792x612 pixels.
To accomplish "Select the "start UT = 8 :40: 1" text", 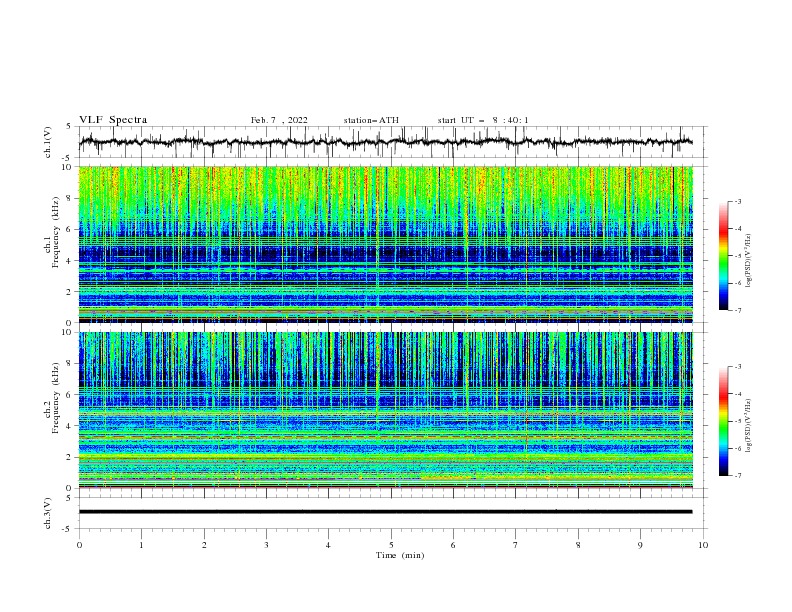I will pos(483,120).
